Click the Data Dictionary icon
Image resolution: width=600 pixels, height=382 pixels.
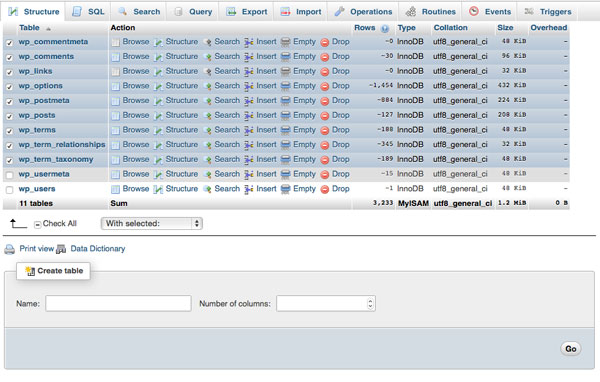point(61,249)
